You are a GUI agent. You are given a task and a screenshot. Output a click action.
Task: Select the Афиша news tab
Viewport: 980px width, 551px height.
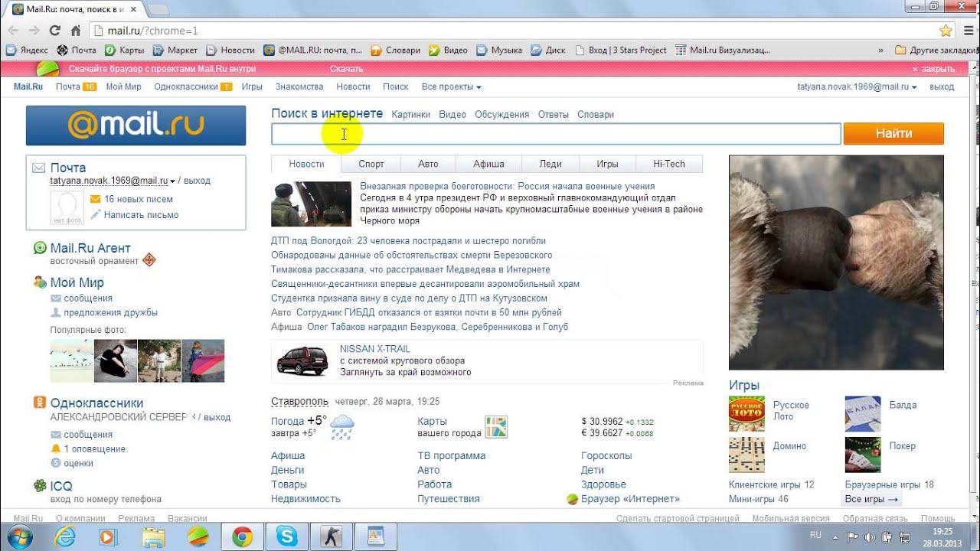488,164
